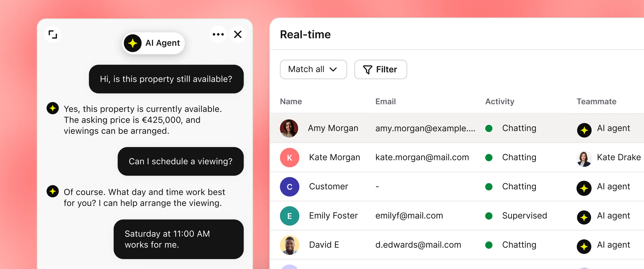Click AI star icon beside 'Of course' reply
This screenshot has height=269, width=644.
click(x=53, y=191)
